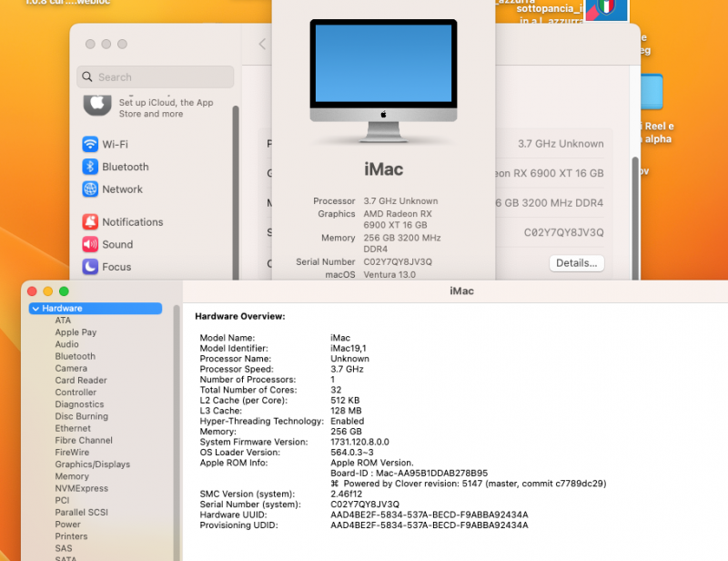The height and width of the screenshot is (561, 728).
Task: Select Parallel SCSI in hardware list
Action: pos(81,512)
